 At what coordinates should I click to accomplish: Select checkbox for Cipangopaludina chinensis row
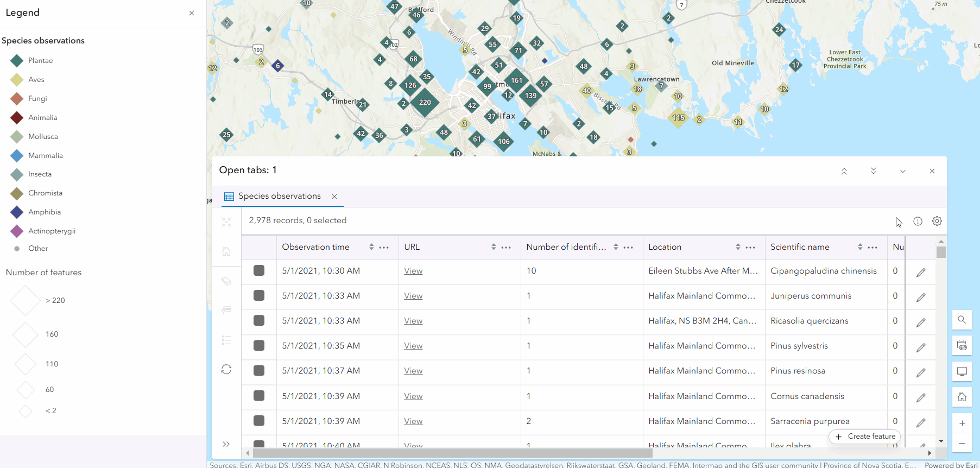(x=259, y=270)
